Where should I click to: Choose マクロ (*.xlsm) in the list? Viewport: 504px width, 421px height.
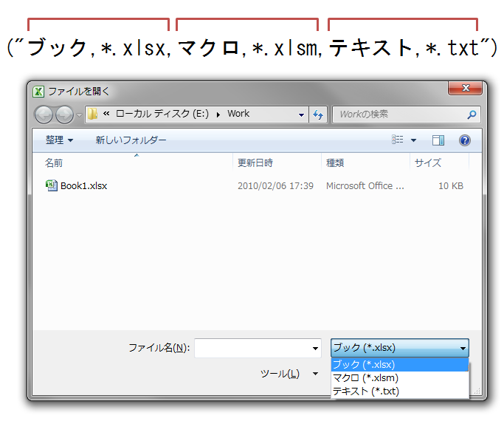coord(399,378)
